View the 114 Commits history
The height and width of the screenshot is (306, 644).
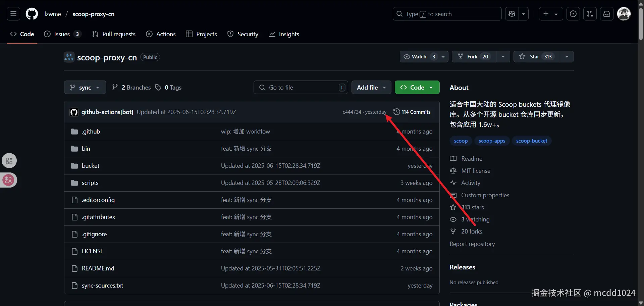point(412,112)
